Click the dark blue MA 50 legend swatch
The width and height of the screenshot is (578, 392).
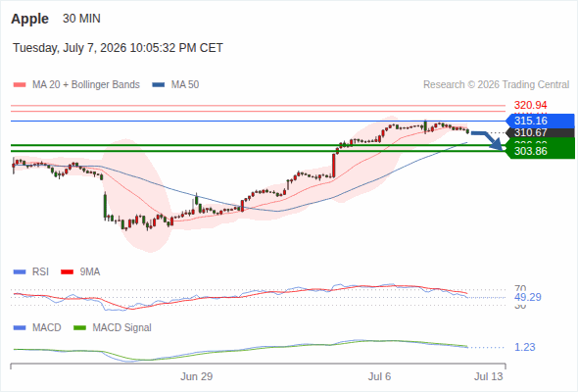159,85
